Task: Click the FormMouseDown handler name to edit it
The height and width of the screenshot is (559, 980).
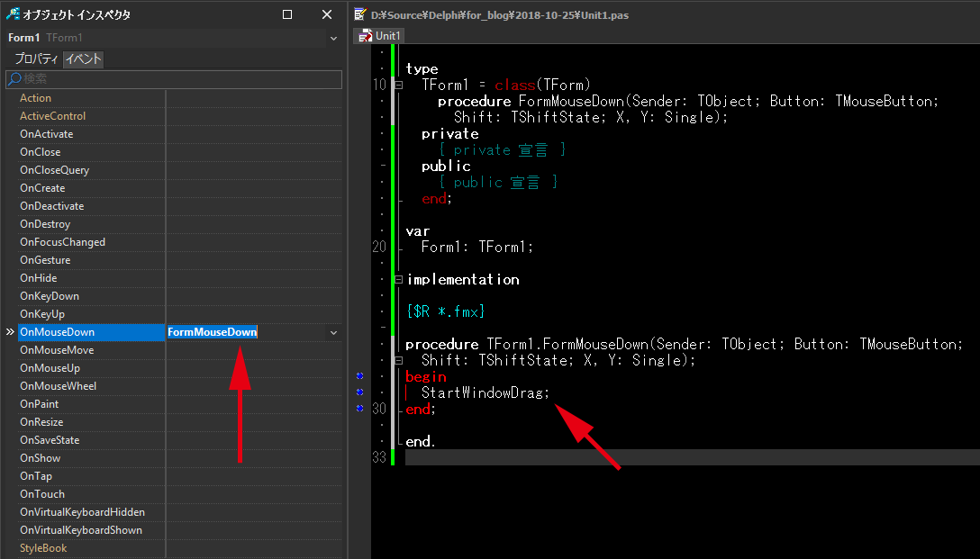Action: pyautogui.click(x=212, y=331)
